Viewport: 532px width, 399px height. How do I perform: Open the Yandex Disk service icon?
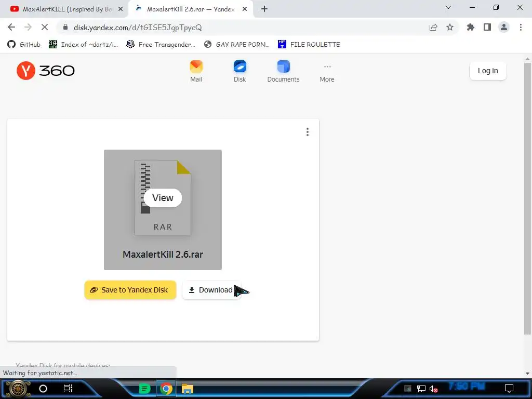(240, 71)
